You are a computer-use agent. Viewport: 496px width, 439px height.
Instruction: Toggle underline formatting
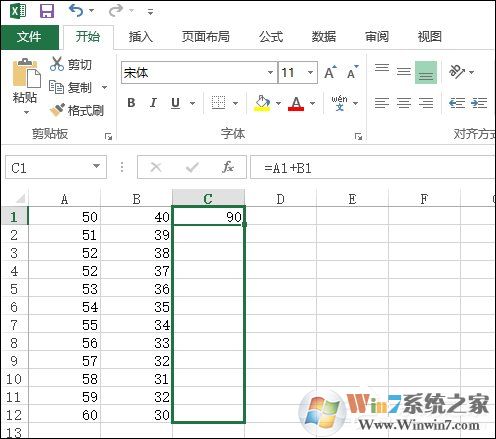(175, 103)
